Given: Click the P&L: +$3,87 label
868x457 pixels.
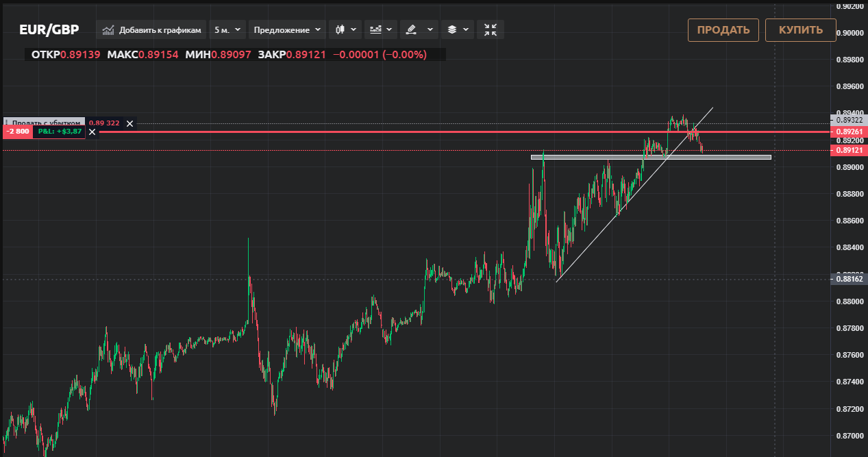Looking at the screenshot, I should [60, 132].
